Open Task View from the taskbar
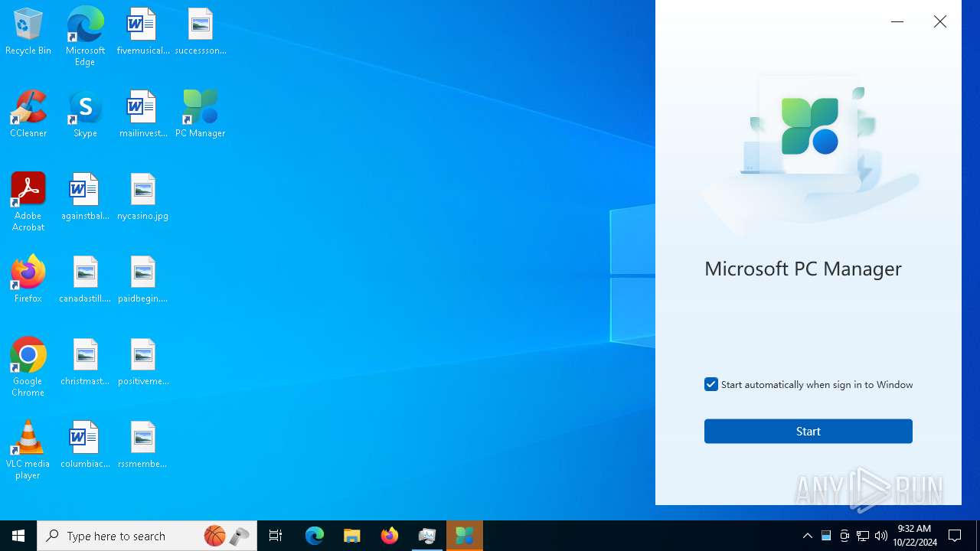Image resolution: width=980 pixels, height=551 pixels. tap(276, 536)
